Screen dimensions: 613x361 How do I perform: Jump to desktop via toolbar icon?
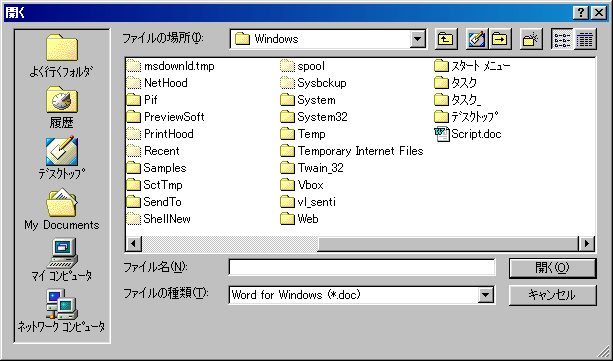click(x=476, y=39)
